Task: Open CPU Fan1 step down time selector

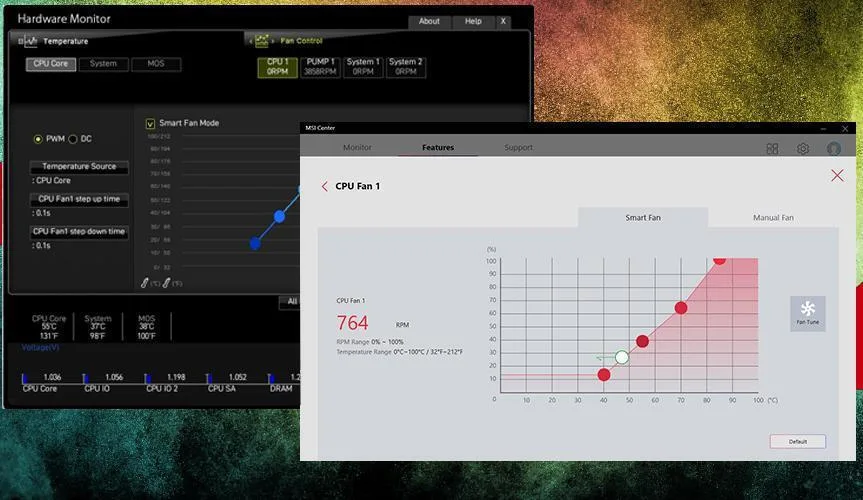Action: tap(79, 231)
